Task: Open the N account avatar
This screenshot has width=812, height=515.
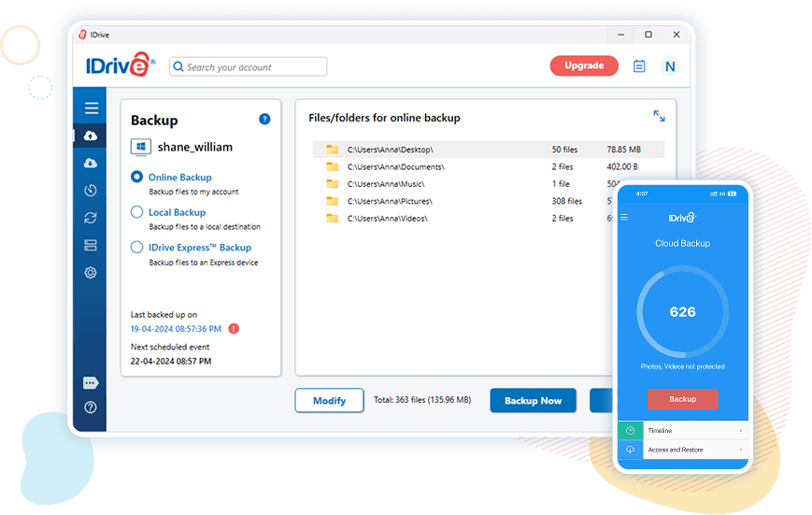Action: [x=670, y=66]
